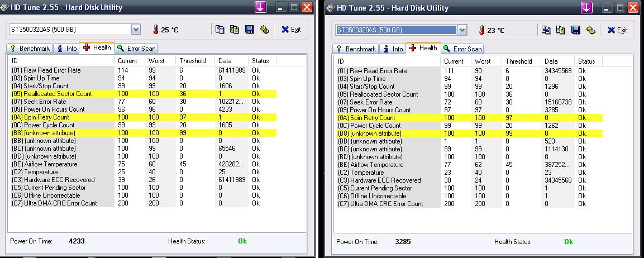Viewport: 644px width, 258px height.
Task: Select Seek Error Rate row, right window
Action: pyautogui.click(x=469, y=102)
